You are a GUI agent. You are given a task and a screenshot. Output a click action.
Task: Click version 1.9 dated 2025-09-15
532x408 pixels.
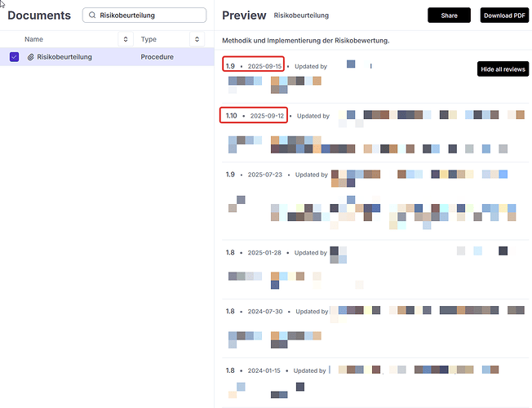(254, 66)
